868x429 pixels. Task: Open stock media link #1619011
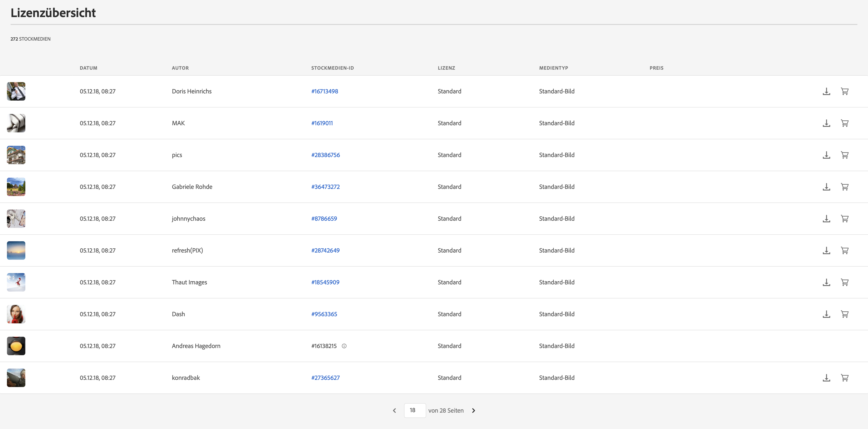pyautogui.click(x=322, y=123)
